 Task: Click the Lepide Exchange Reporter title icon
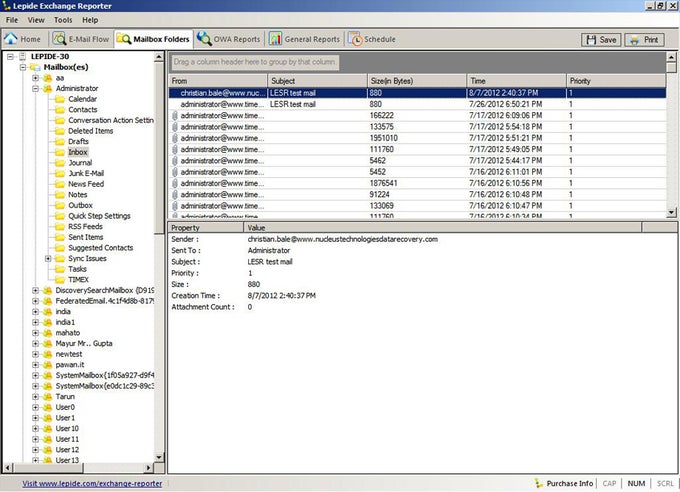pyautogui.click(x=6, y=6)
